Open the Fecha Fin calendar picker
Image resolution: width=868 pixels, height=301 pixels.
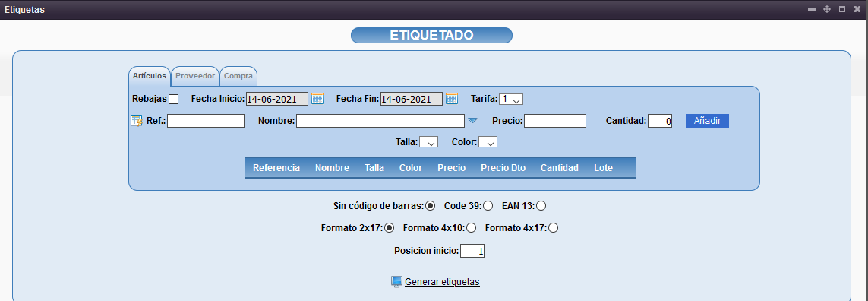coord(453,99)
